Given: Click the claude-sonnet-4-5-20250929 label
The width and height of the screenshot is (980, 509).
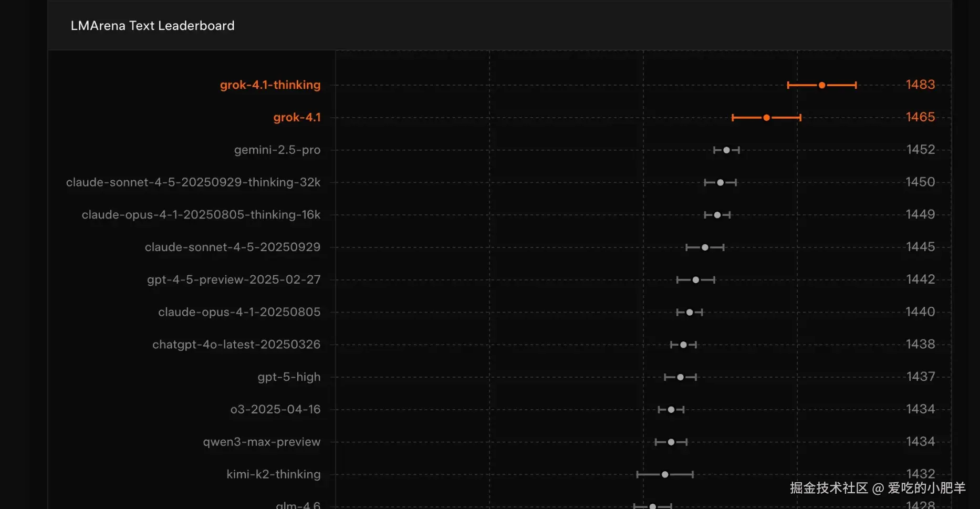Looking at the screenshot, I should click(x=233, y=247).
